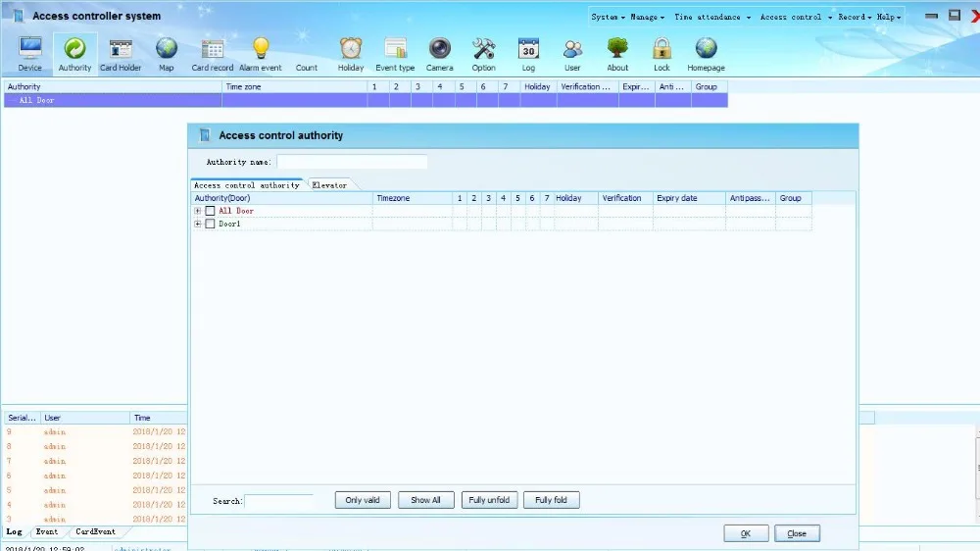Click the Expiry date column header
Screen dimensions: 980x551
(689, 198)
